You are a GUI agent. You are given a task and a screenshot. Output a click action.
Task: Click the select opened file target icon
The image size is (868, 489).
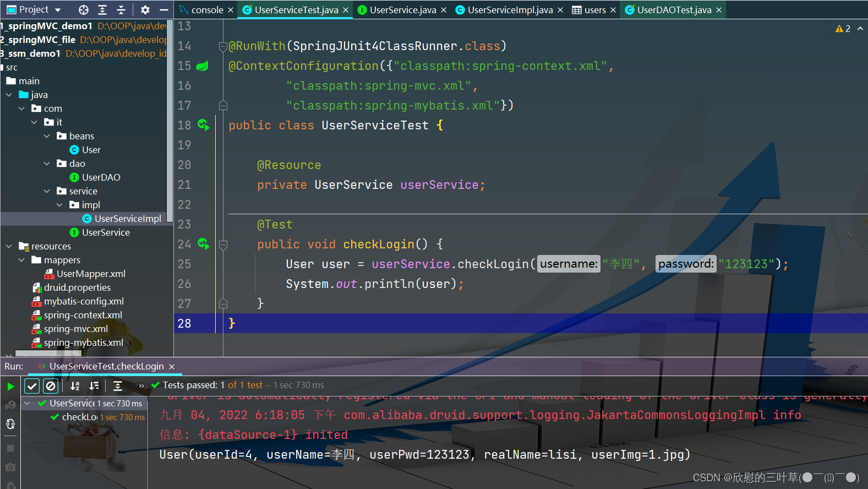[x=84, y=9]
